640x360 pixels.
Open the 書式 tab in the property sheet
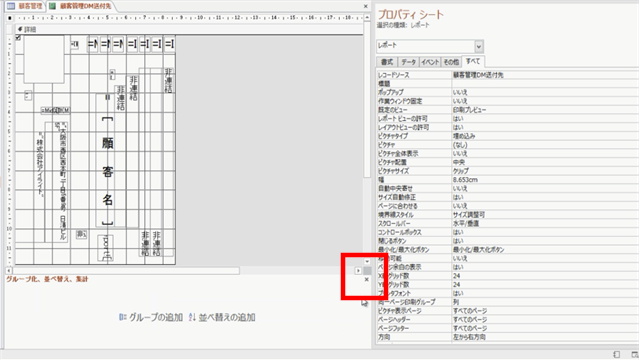[387, 62]
